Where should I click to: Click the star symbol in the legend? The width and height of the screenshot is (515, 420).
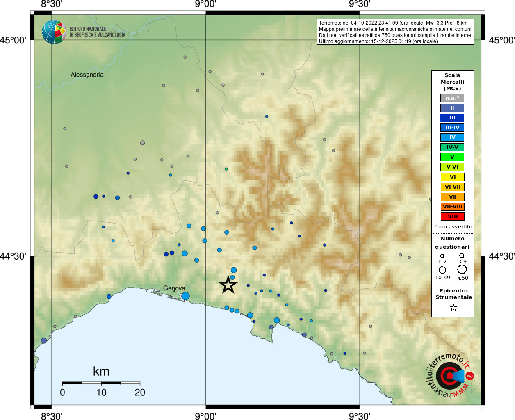coord(453,308)
